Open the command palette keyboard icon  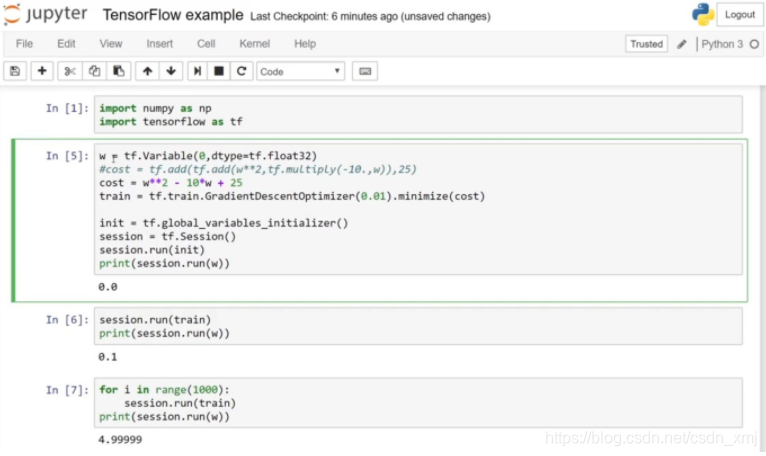point(365,71)
